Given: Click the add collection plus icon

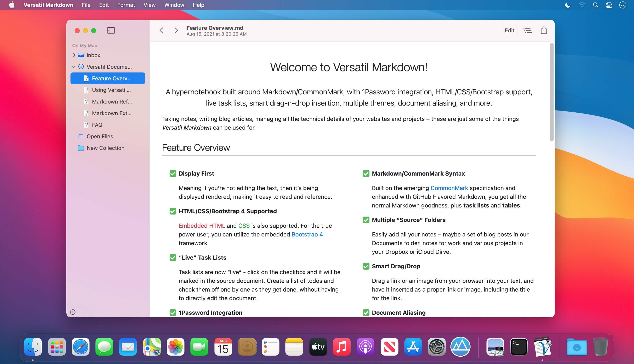Looking at the screenshot, I should [x=73, y=312].
